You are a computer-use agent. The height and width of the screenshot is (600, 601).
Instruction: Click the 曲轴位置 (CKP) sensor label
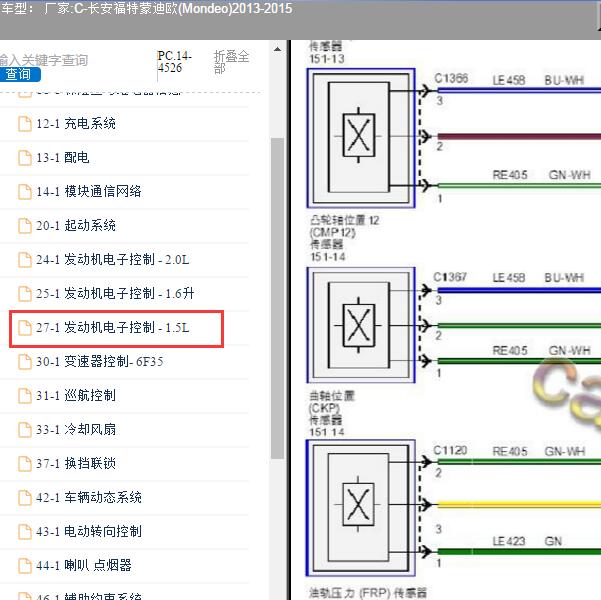point(332,414)
